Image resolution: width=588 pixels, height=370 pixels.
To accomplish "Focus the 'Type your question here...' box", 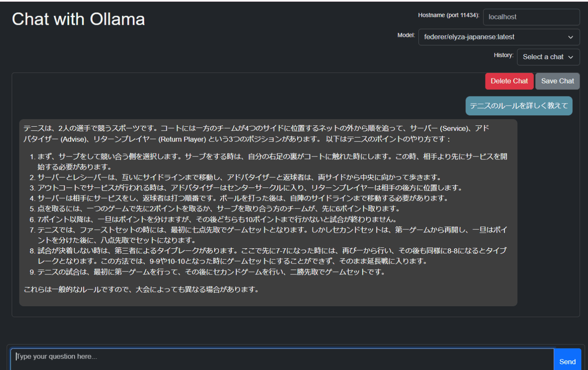I will tap(282, 359).
